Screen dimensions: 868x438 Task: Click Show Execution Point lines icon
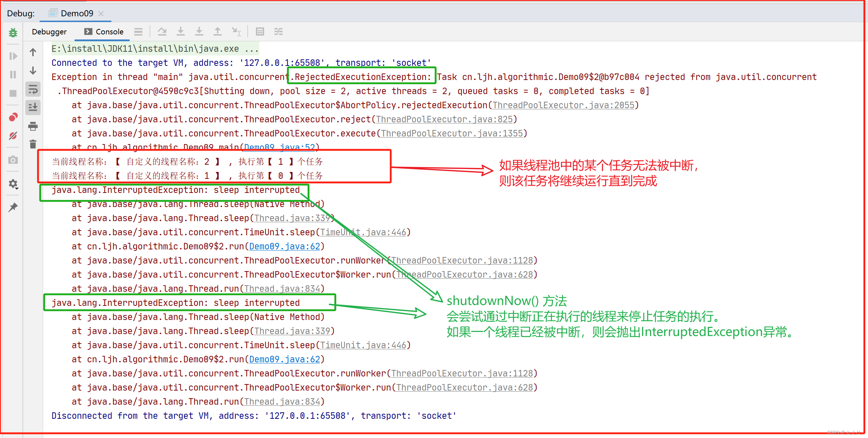(x=138, y=32)
